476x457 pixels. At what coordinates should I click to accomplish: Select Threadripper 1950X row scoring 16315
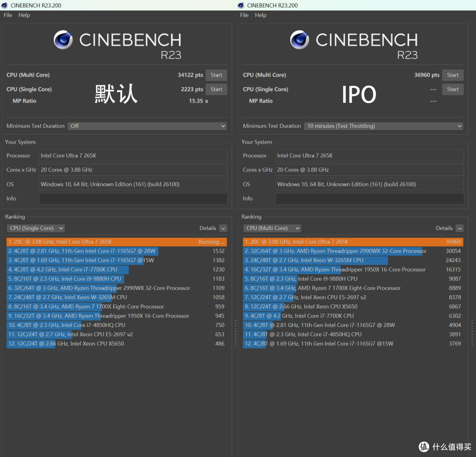(353, 269)
